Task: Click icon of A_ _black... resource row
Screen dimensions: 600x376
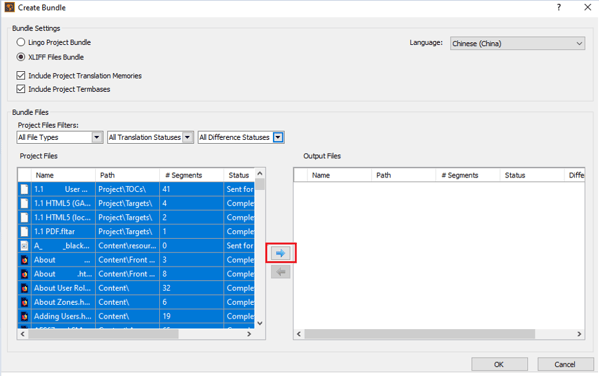Action: click(24, 246)
